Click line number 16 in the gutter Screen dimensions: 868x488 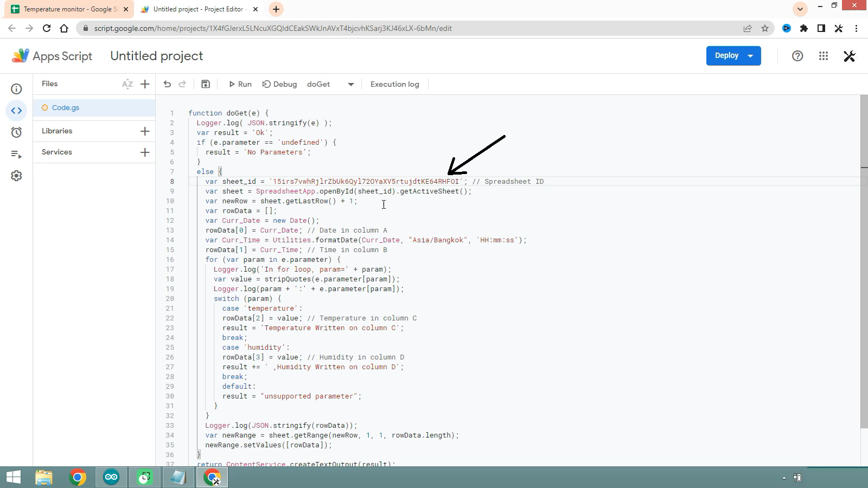(170, 260)
